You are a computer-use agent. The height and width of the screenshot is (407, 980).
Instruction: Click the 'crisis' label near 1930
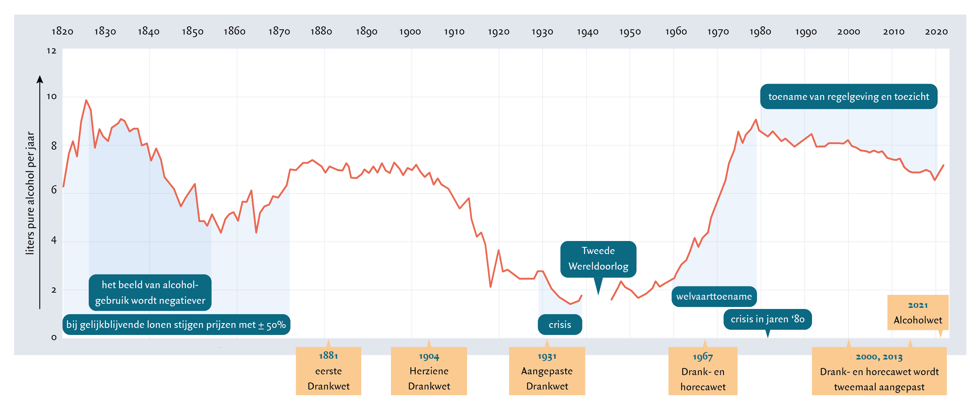[x=560, y=325]
